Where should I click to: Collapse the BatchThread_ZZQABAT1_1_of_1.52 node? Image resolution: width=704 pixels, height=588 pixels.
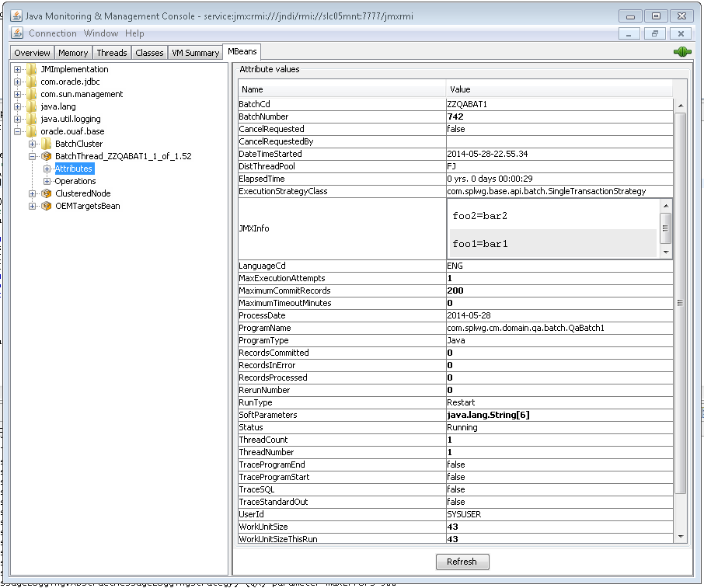click(32, 156)
